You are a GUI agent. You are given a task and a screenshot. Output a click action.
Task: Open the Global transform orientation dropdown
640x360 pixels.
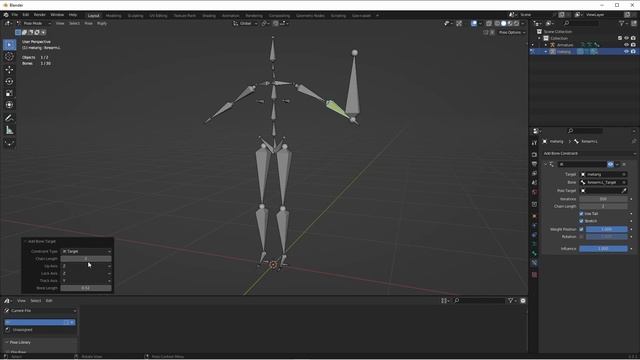(245, 24)
